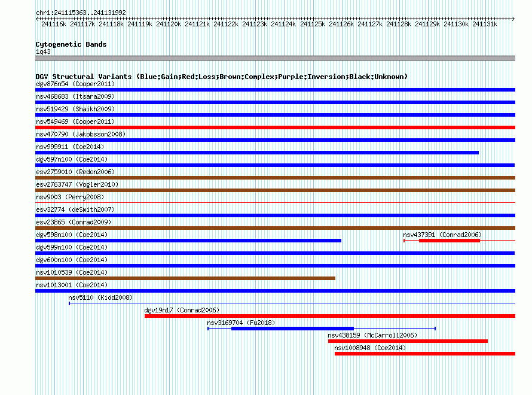Click the 241131k ruler position
Viewport: 532px width, 395px height.
pos(485,24)
